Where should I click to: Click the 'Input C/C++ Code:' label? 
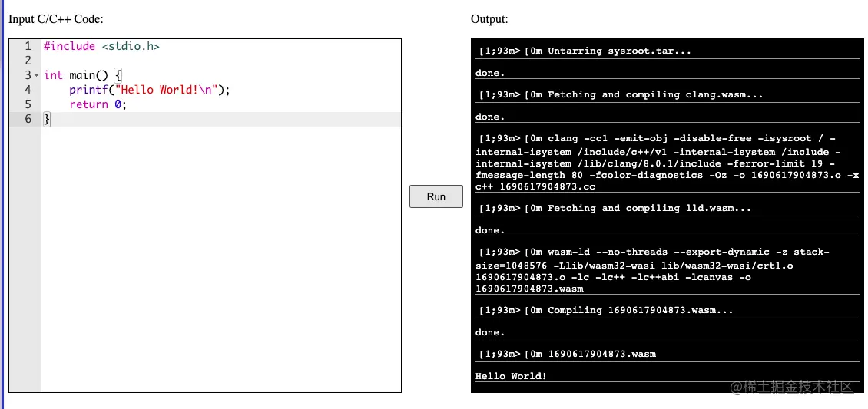point(56,19)
